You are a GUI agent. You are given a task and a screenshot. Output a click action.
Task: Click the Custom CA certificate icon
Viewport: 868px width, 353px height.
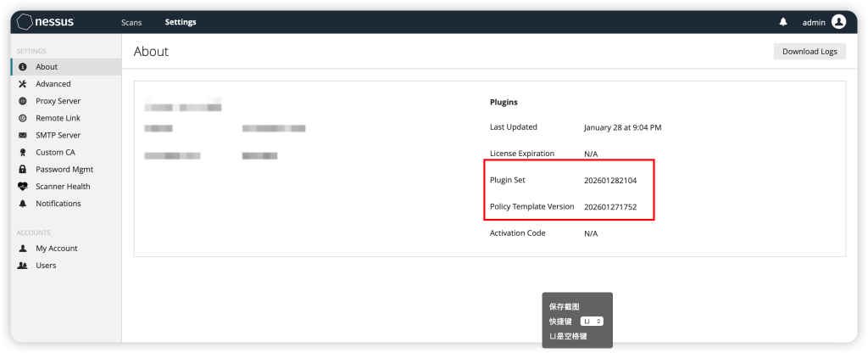(23, 153)
